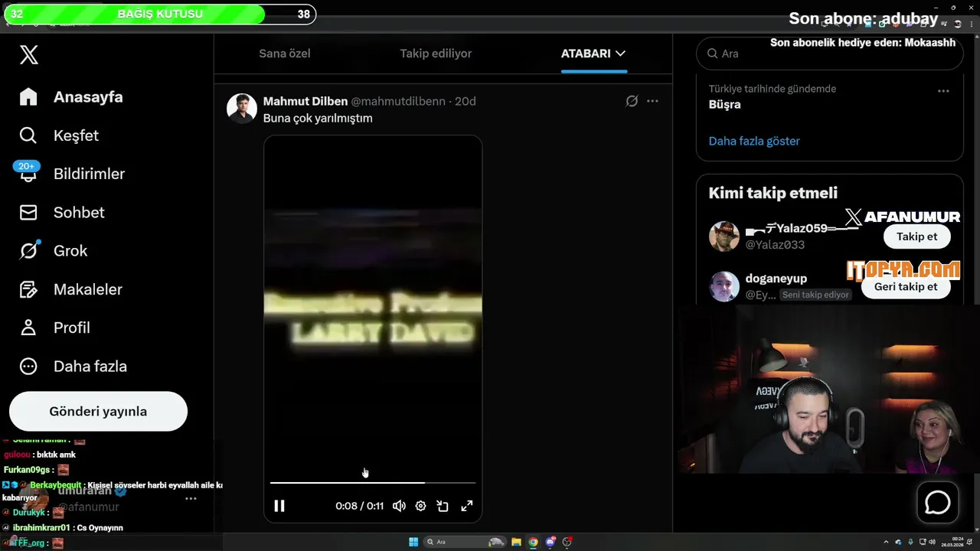Open doganeyup profile avatar

point(724,287)
